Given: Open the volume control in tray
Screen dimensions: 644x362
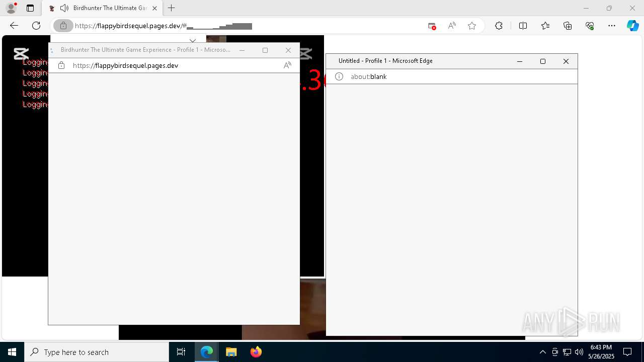Looking at the screenshot, I should [x=579, y=352].
